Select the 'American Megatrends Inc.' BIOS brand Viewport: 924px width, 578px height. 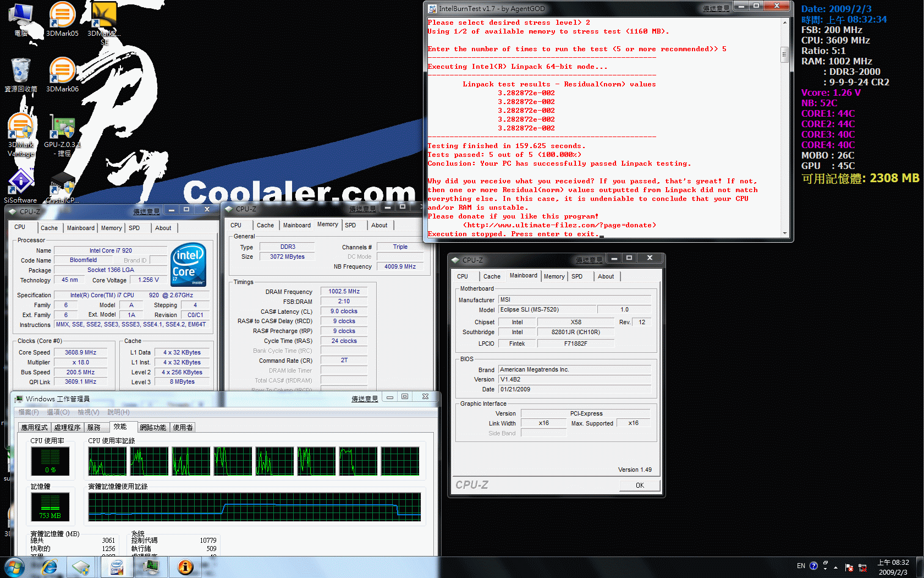tap(575, 370)
